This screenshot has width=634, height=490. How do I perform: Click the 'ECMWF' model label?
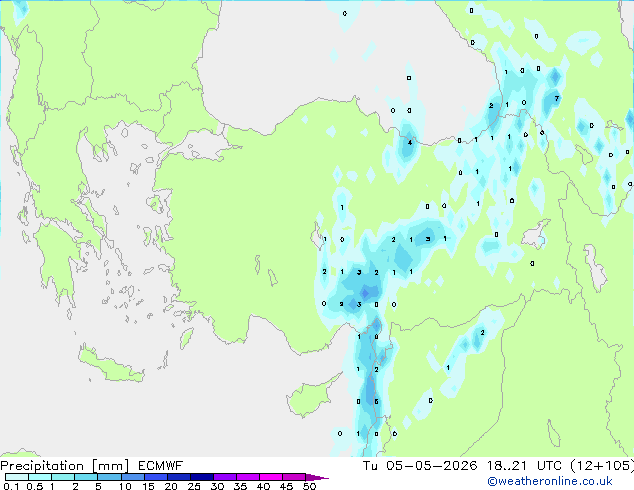pos(161,466)
